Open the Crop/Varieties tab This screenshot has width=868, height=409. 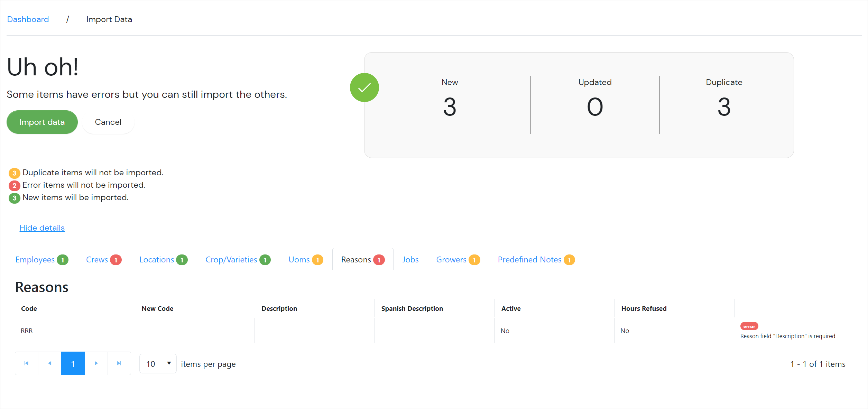(238, 259)
